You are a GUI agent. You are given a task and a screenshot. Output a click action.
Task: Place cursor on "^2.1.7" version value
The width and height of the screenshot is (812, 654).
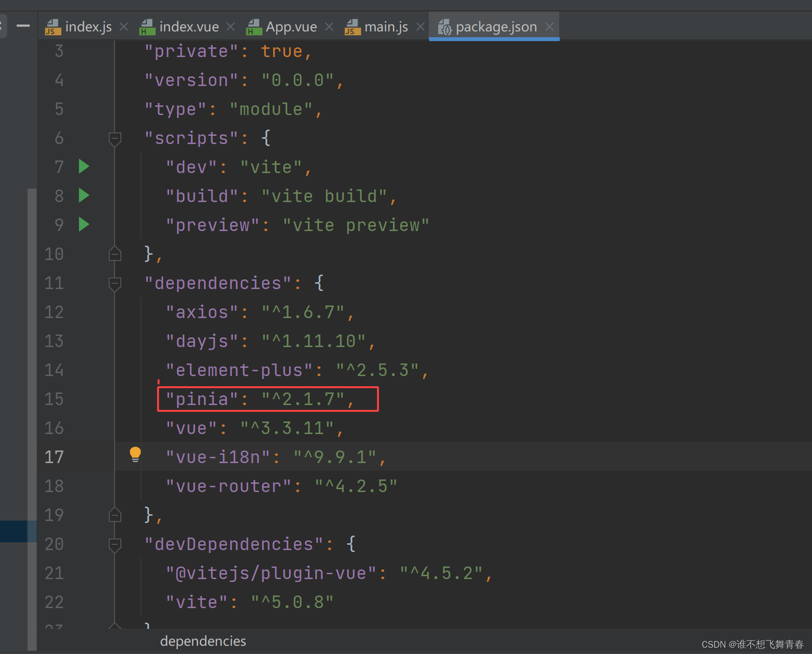303,399
